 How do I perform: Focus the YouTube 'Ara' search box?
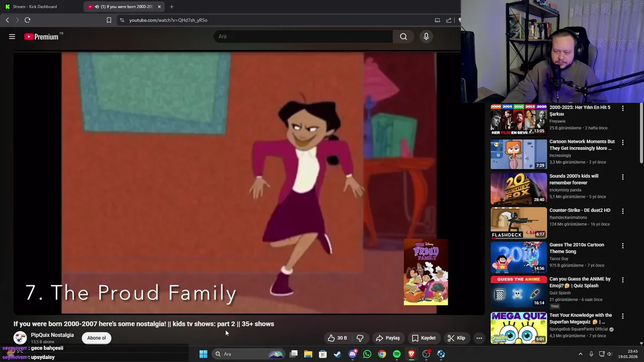point(303,36)
